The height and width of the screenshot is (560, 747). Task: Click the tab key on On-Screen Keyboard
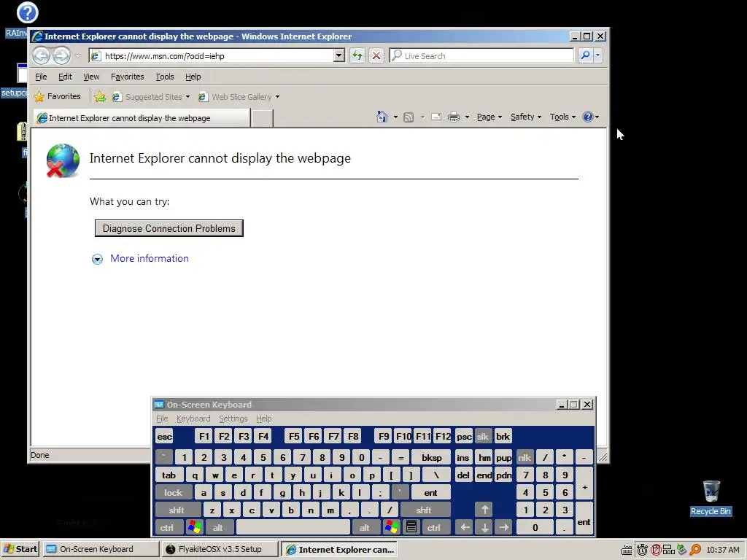pos(169,475)
